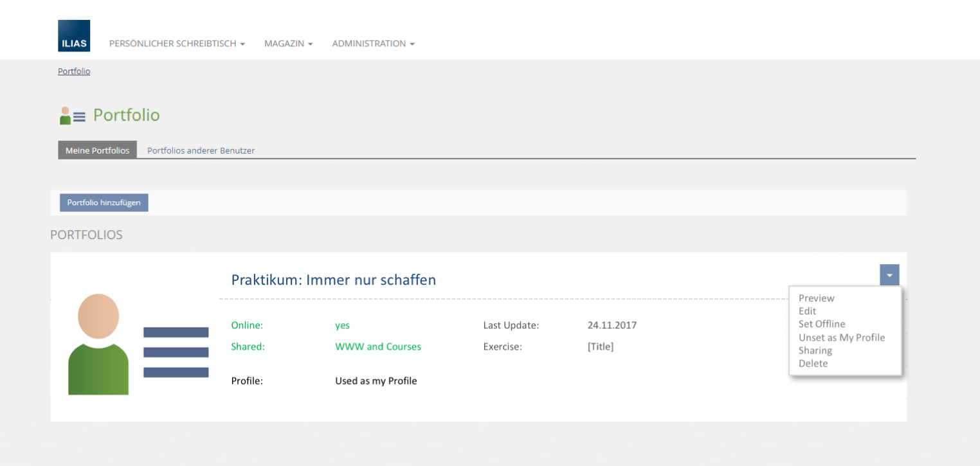Select Set Offline menu entry

click(x=822, y=324)
